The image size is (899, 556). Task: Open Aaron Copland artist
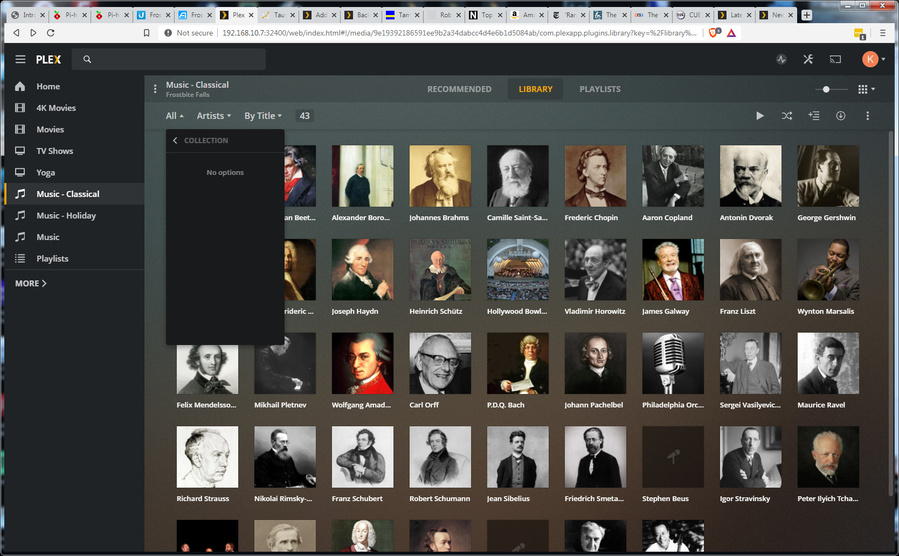tap(673, 175)
